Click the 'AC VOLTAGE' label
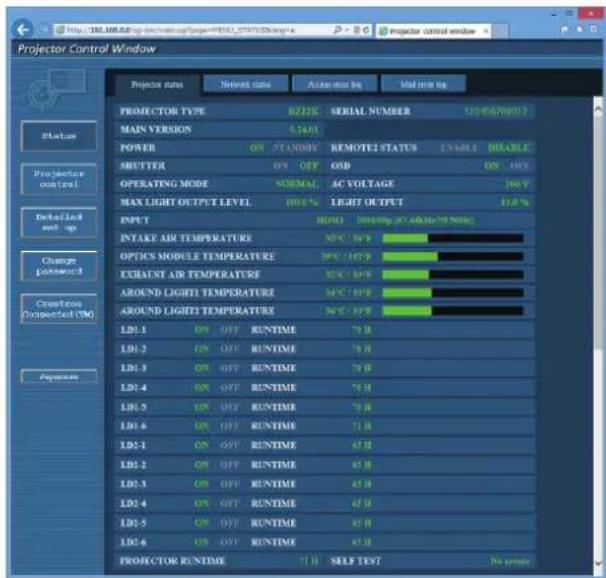Viewport: 606px width, 578px height. pos(363,184)
